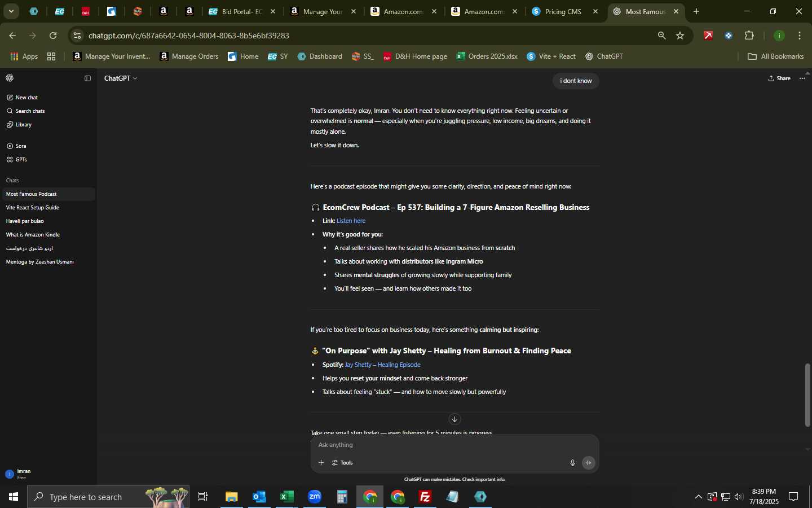Click the page vertical scrollbar thumb

click(807, 395)
